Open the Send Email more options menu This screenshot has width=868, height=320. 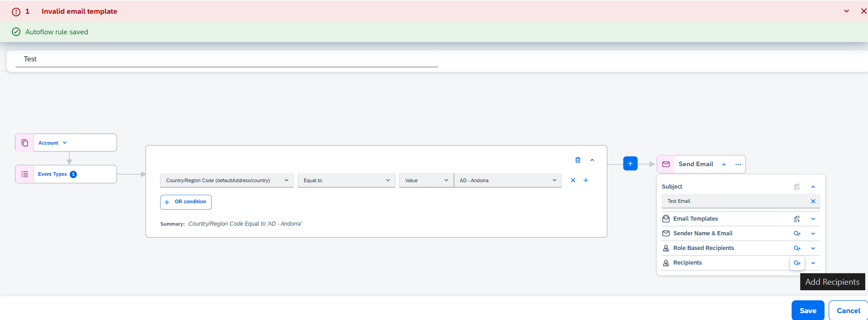tap(738, 164)
